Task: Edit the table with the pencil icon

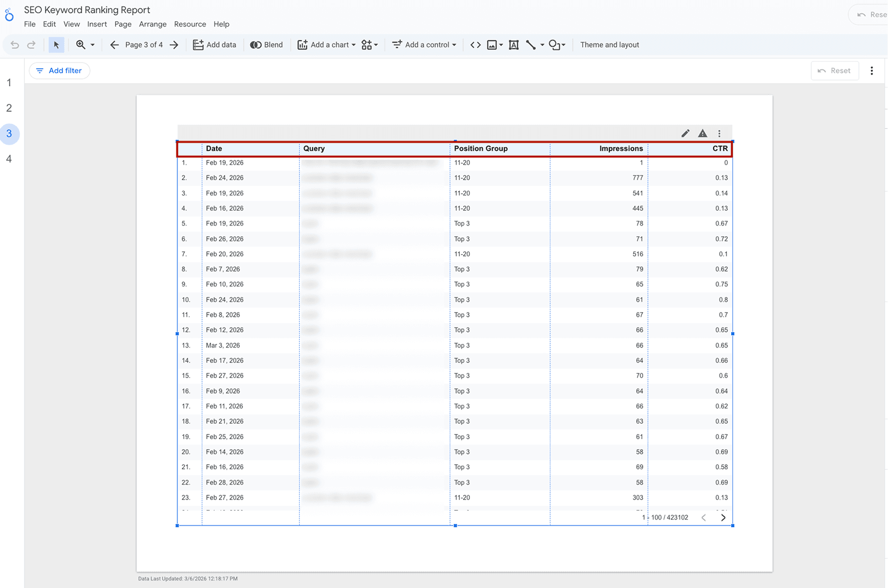Action: click(685, 133)
